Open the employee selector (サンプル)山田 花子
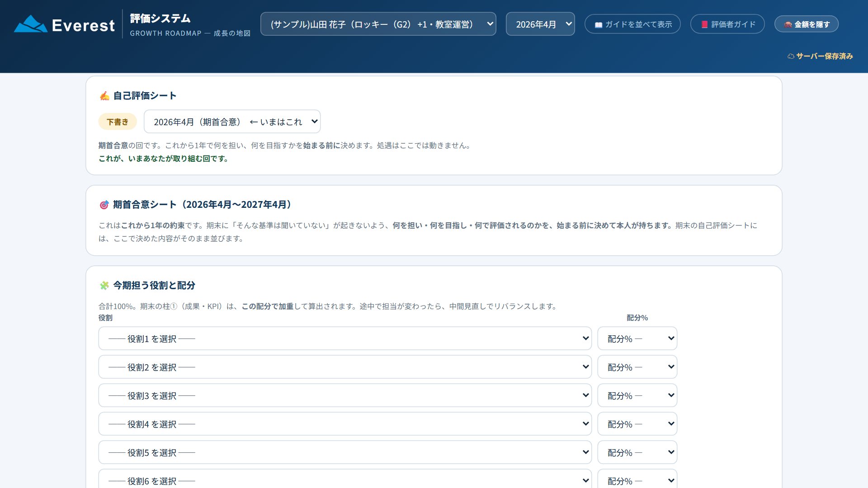 coord(378,24)
